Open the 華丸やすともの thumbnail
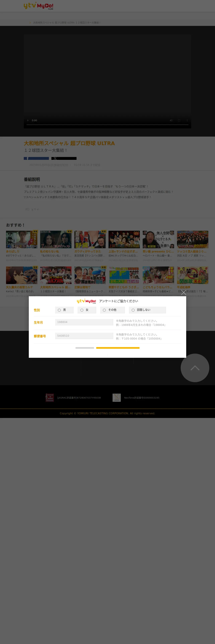 [x=124, y=275]
